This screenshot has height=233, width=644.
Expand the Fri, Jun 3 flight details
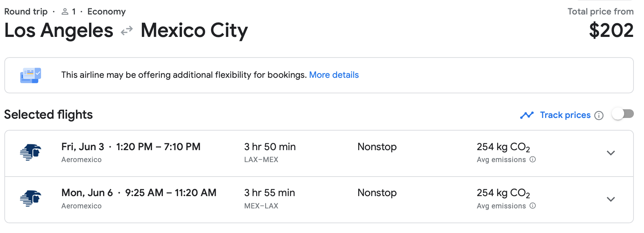[611, 153]
